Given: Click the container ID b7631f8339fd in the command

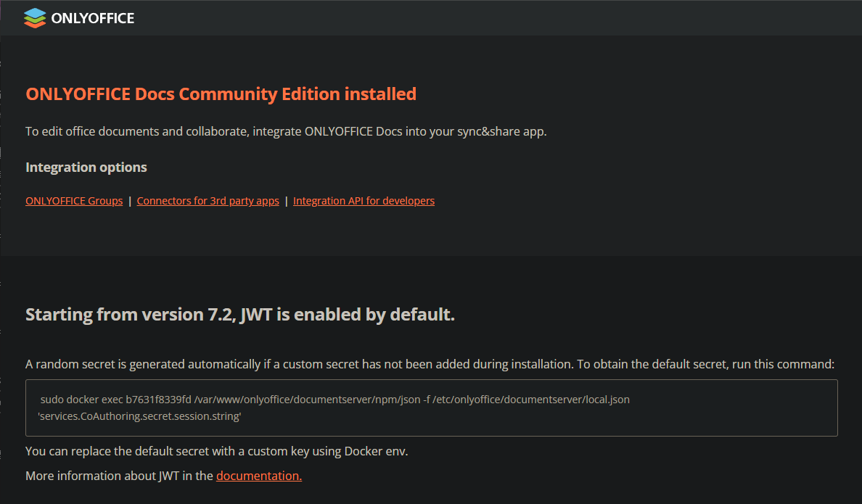Looking at the screenshot, I should pyautogui.click(x=158, y=400).
